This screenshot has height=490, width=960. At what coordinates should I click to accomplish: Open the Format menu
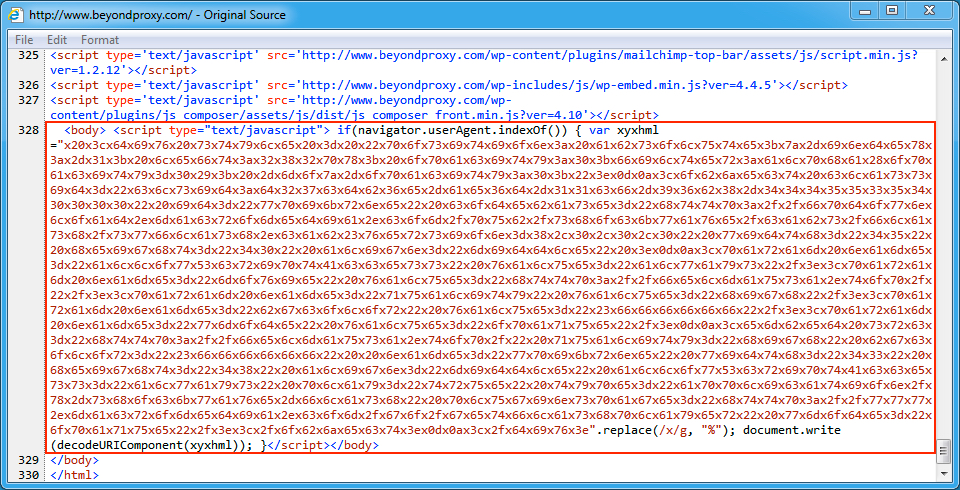[100, 40]
